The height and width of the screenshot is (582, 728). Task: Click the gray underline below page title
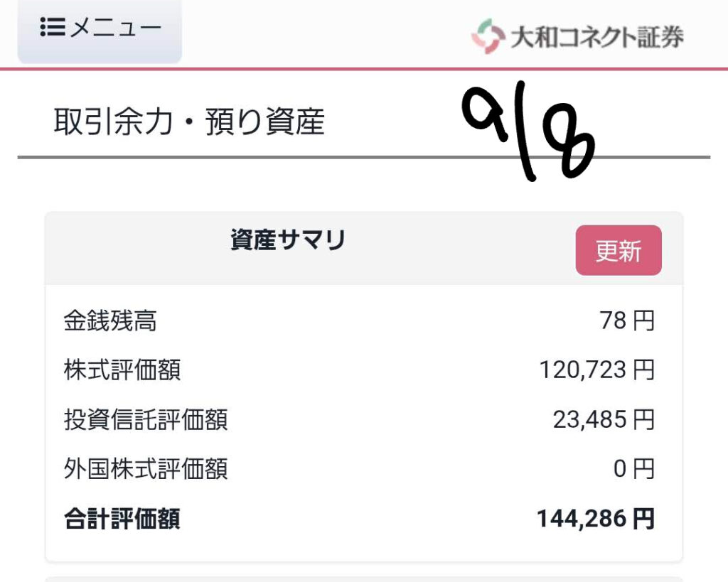click(x=364, y=157)
